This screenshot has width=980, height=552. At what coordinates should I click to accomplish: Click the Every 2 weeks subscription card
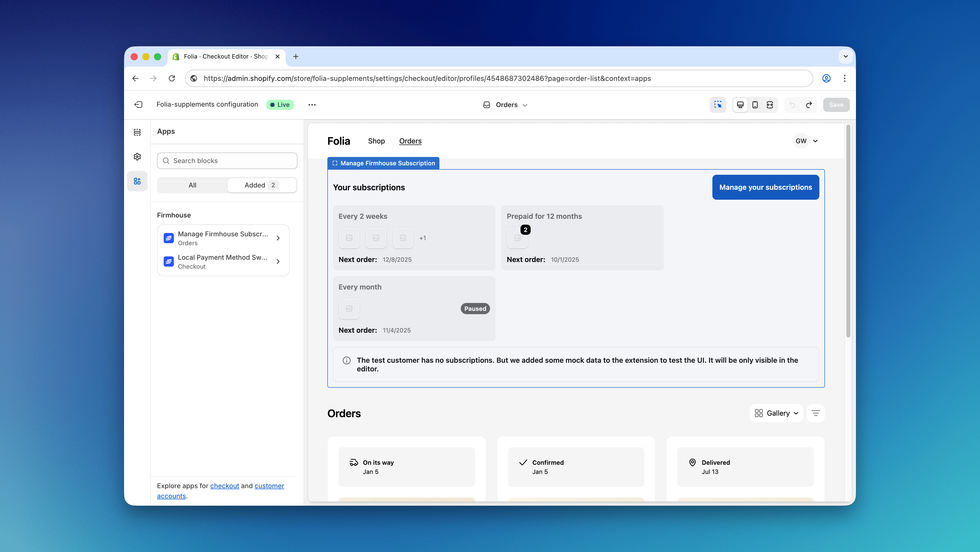coord(414,238)
